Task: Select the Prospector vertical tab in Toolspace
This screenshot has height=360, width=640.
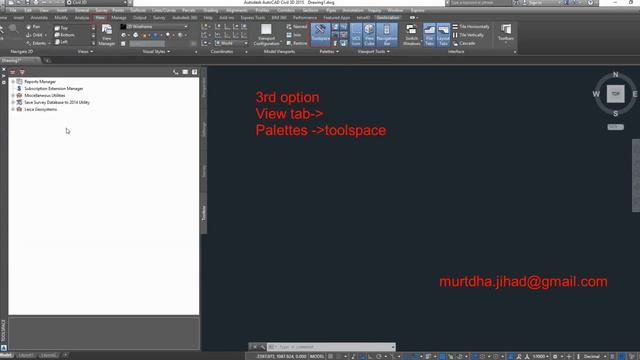Action: coord(204,88)
